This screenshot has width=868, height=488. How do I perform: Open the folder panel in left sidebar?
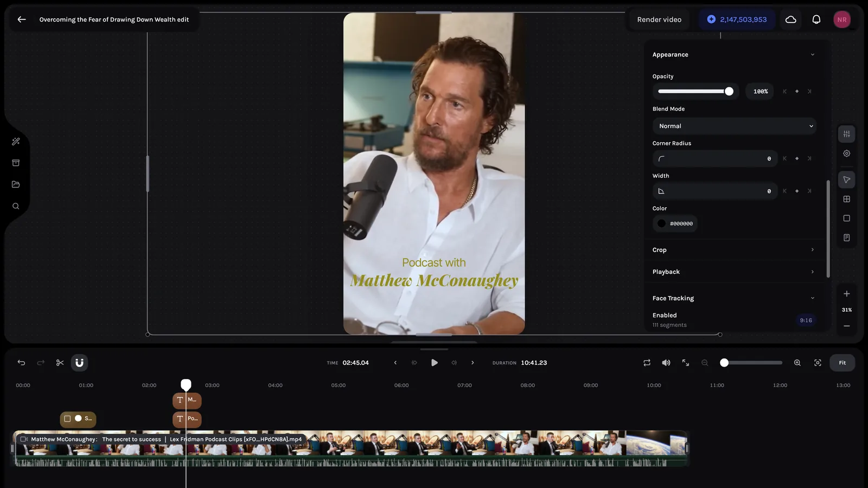(x=16, y=184)
